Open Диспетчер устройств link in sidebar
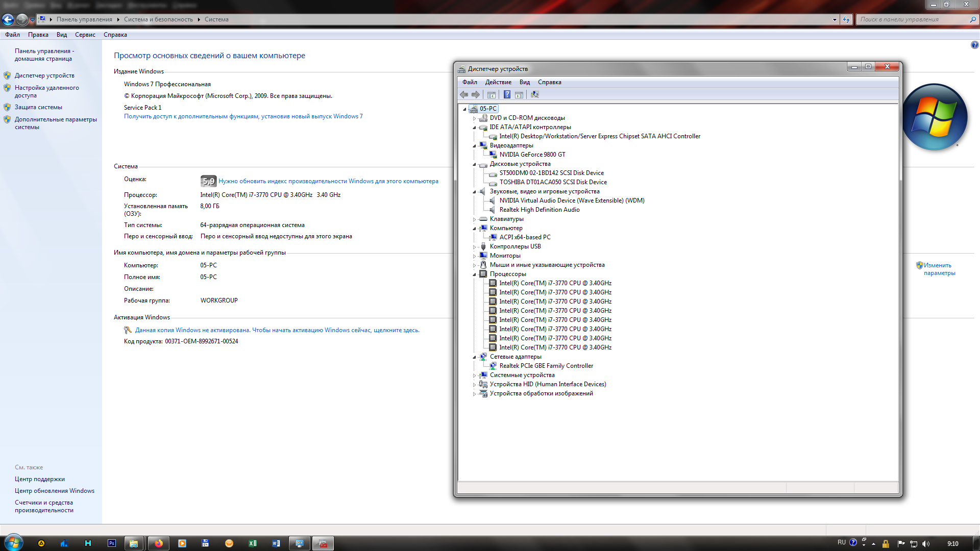The image size is (980, 551). click(44, 76)
